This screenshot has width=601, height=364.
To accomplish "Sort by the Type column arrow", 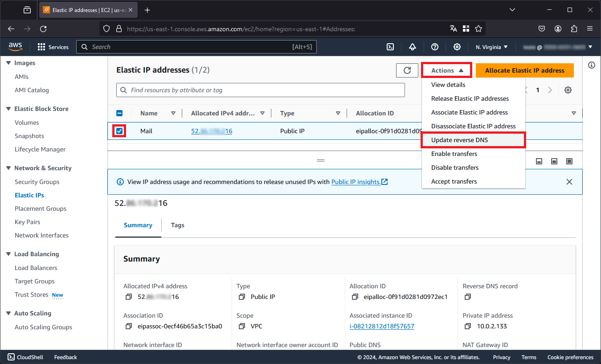I will (x=338, y=113).
